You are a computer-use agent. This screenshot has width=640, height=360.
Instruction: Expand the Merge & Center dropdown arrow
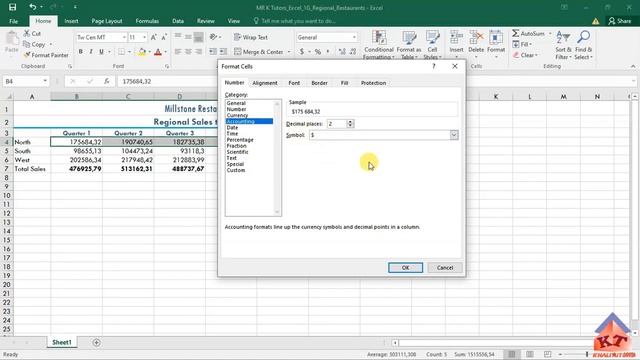point(289,52)
